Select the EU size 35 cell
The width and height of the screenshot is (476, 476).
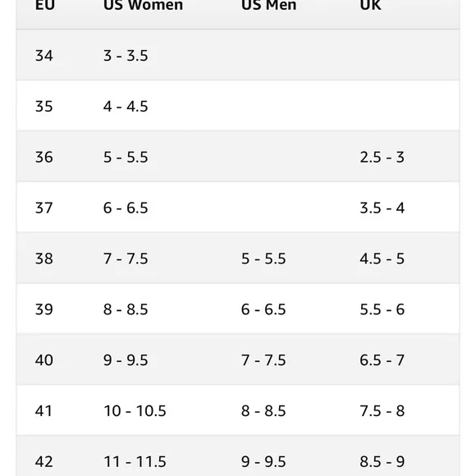[x=44, y=106]
